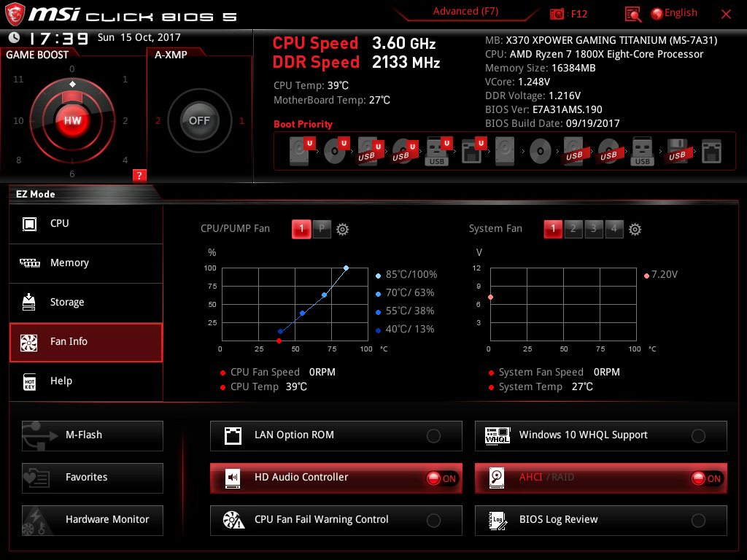Toggle the A-XMP OFF knob

(199, 120)
